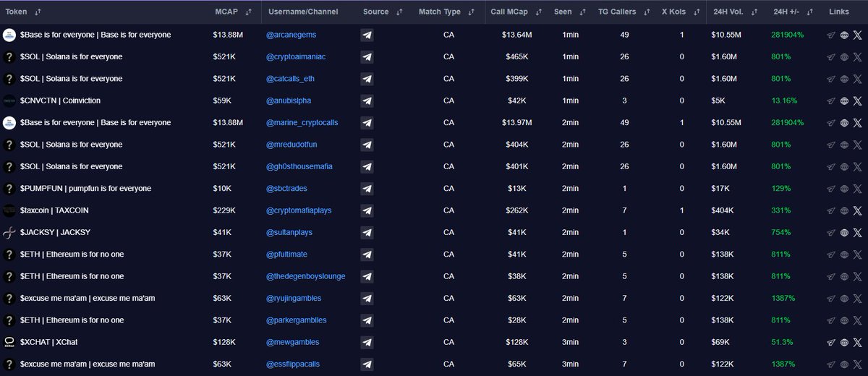Open the Telegram source for @catcalls_eth
The image size is (868, 376).
pyautogui.click(x=367, y=79)
